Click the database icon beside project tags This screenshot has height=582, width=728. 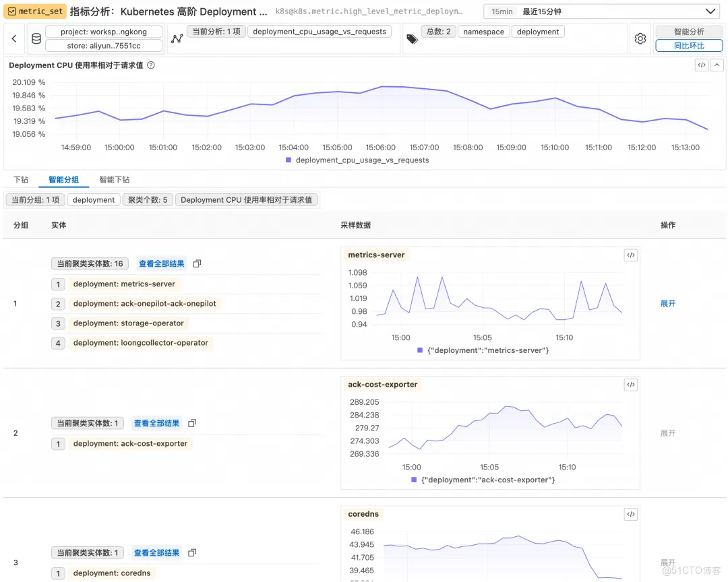(x=36, y=38)
